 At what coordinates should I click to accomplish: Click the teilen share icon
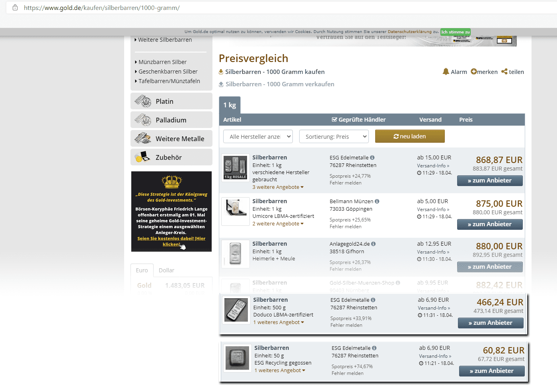[x=504, y=72]
